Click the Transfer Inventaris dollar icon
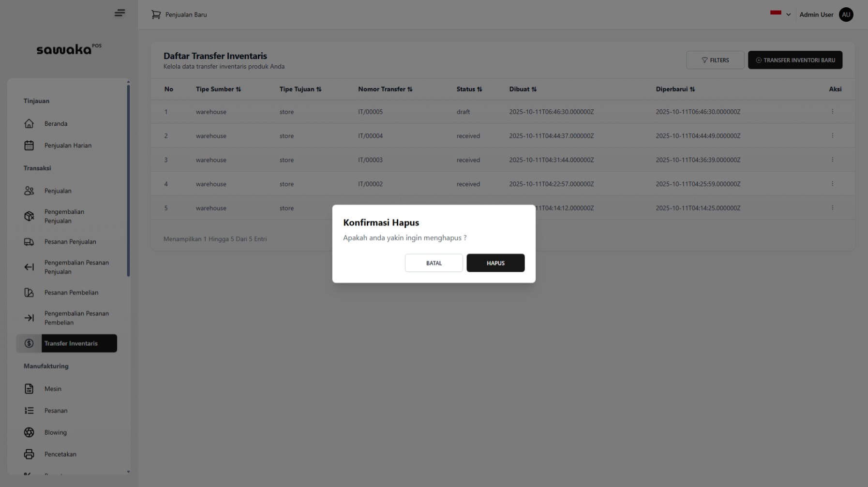Viewport: 868px width, 487px height. (29, 343)
